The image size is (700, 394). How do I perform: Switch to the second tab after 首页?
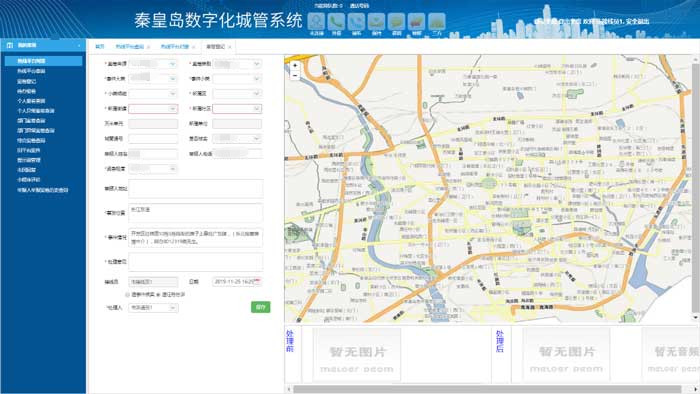pos(130,46)
